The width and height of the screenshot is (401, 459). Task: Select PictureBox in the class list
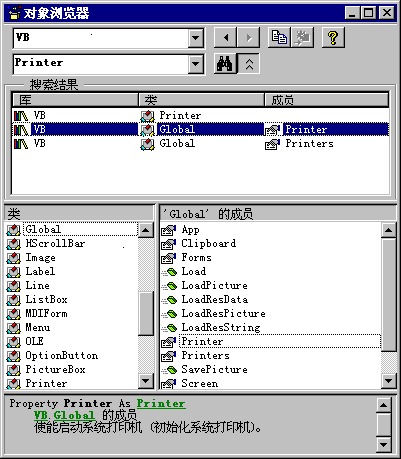point(55,370)
